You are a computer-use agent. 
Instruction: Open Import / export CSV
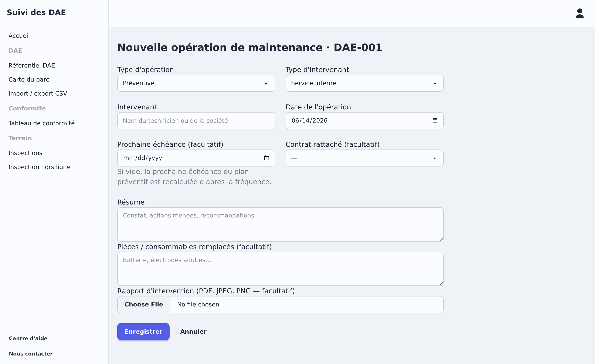click(38, 93)
